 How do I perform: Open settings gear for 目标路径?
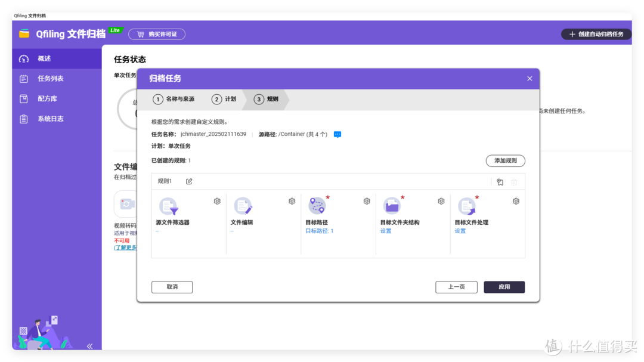pyautogui.click(x=367, y=202)
